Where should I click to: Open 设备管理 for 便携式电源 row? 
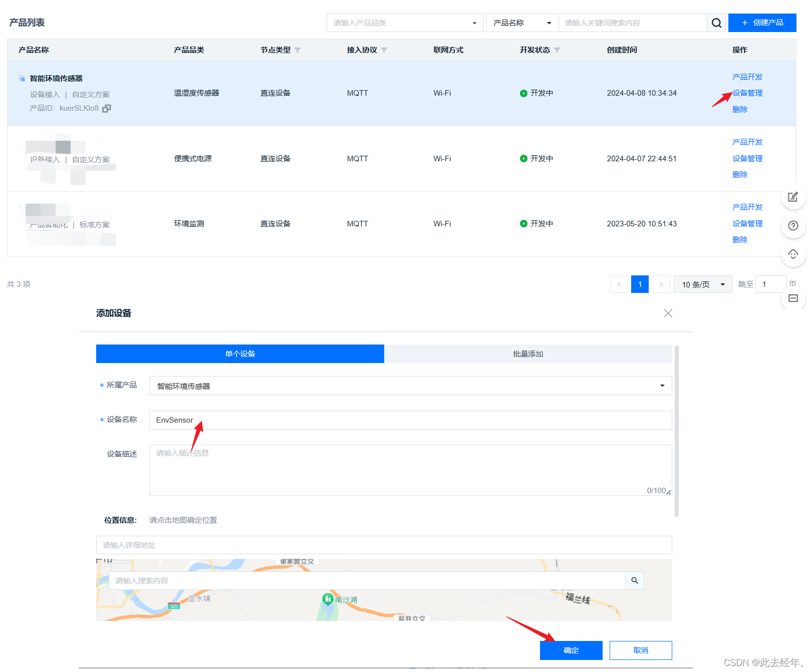[x=747, y=159]
